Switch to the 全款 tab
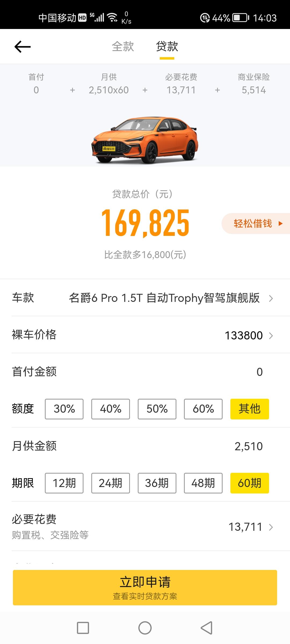The image size is (290, 644). pyautogui.click(x=123, y=46)
